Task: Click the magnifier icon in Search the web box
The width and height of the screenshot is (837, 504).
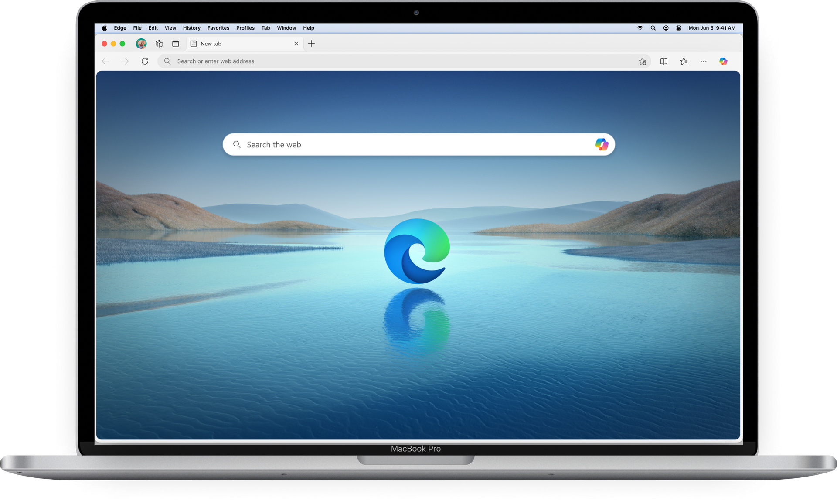Action: [237, 144]
